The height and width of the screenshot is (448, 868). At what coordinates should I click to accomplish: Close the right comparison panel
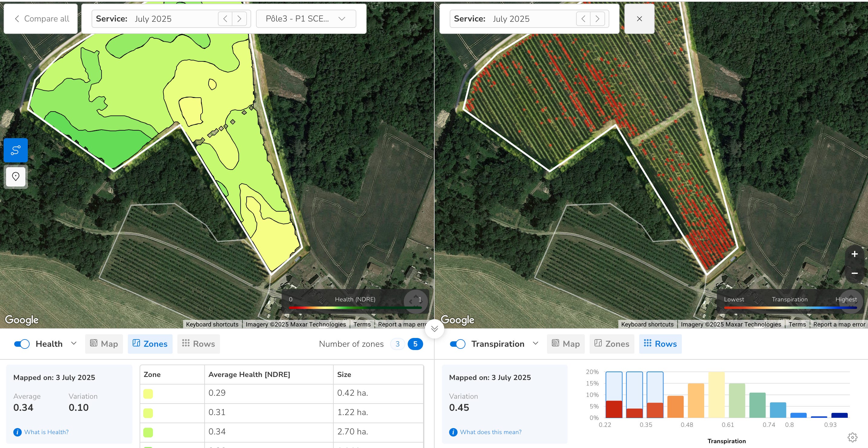coord(639,19)
